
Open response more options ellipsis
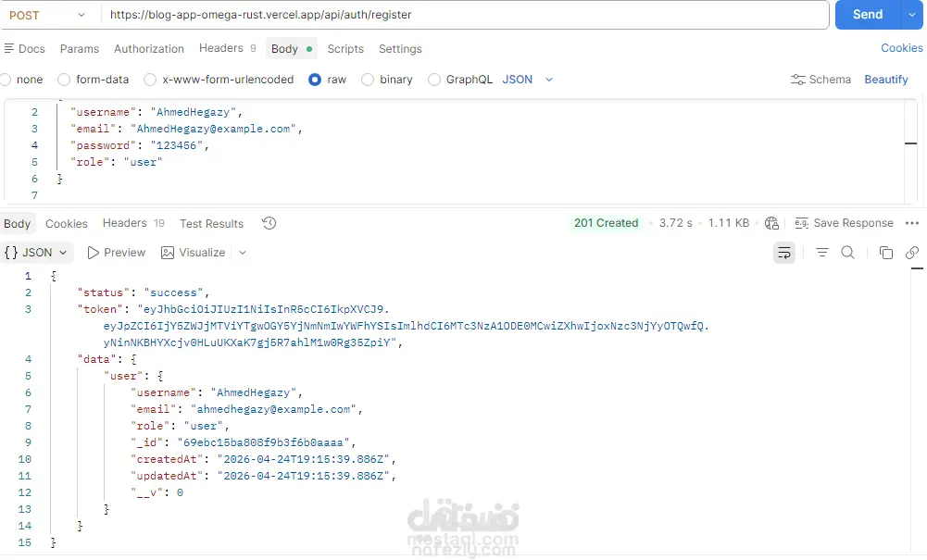pyautogui.click(x=911, y=223)
